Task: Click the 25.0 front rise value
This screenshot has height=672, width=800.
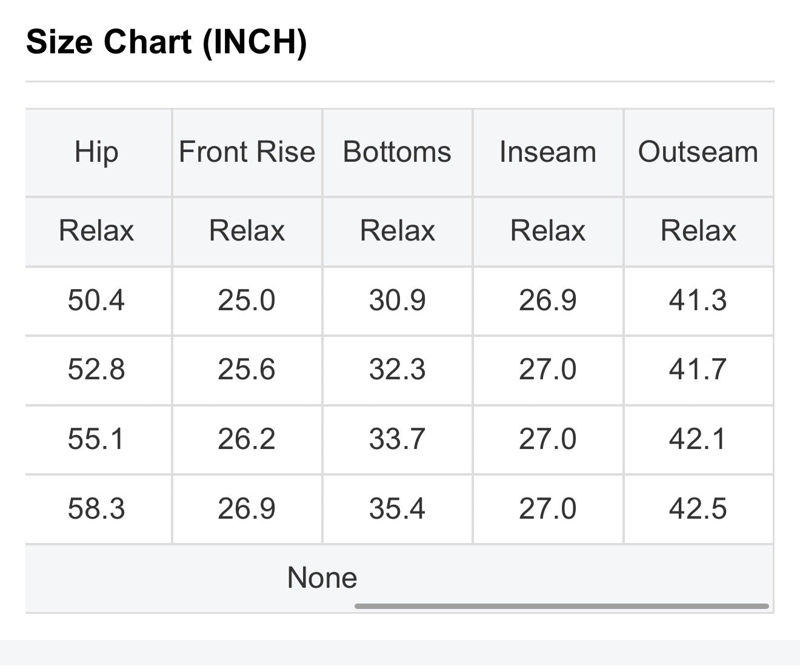Action: click(247, 300)
